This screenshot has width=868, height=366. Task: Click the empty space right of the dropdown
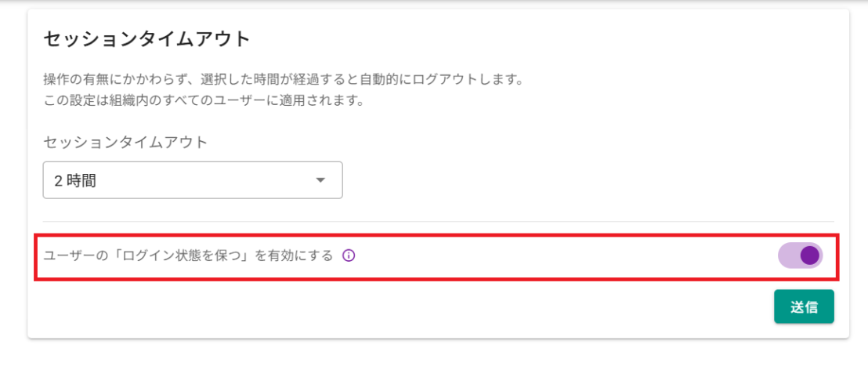[x=588, y=180]
